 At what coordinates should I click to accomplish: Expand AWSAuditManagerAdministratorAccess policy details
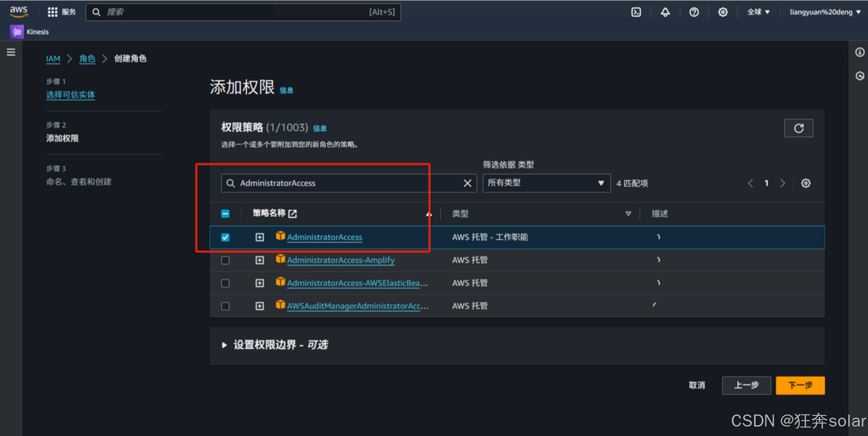coord(259,306)
